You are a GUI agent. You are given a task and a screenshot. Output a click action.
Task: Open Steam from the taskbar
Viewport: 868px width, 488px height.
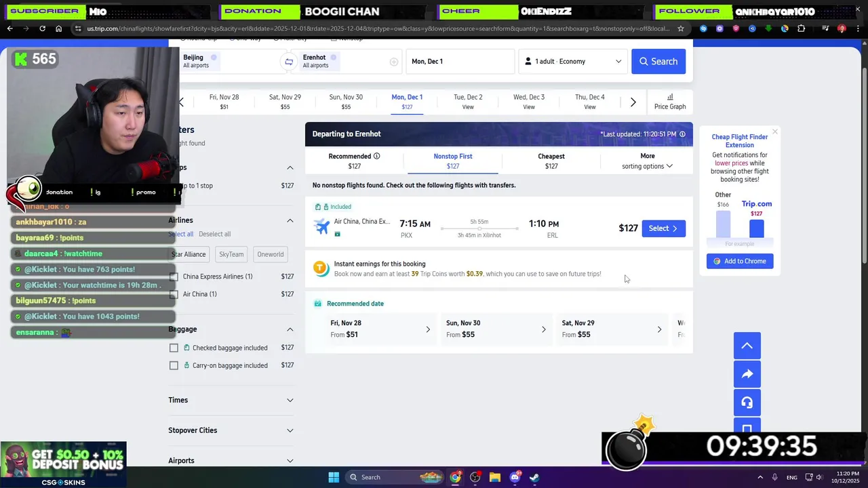tap(534, 477)
